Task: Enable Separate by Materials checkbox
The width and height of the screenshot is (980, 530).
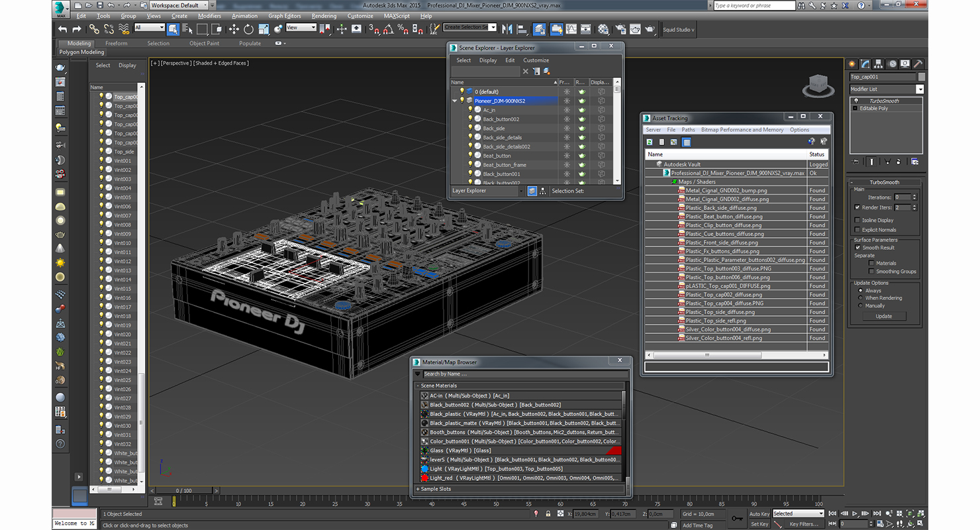Action: click(871, 263)
